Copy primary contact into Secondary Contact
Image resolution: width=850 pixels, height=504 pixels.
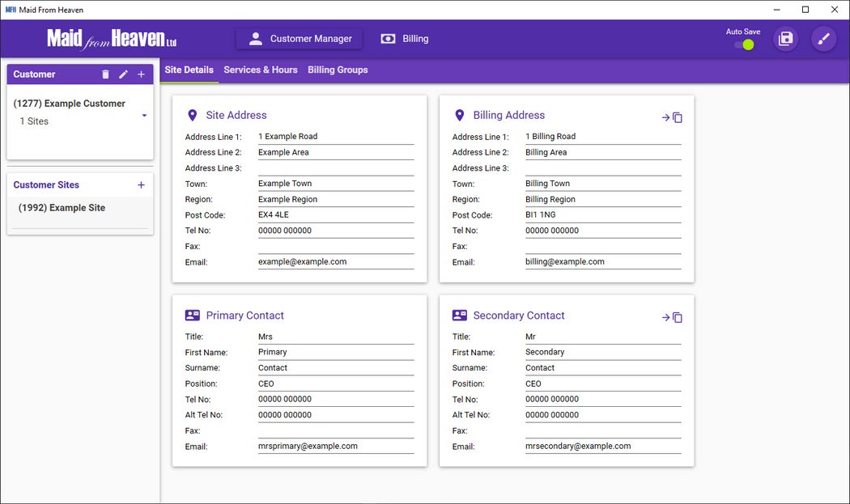(672, 317)
